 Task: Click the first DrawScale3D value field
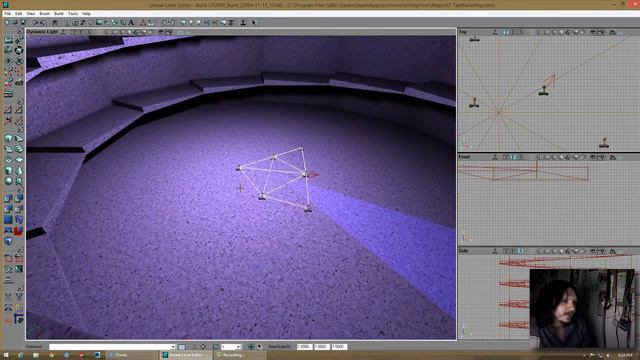[x=304, y=347]
